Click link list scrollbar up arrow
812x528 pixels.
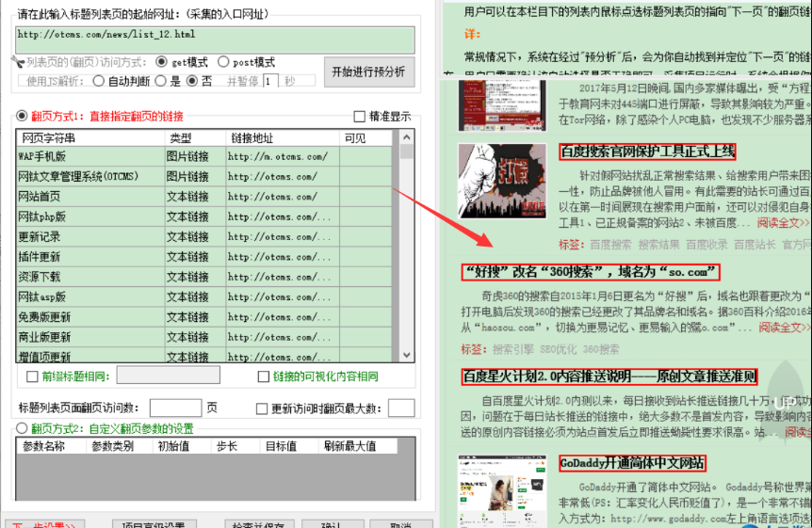[407, 137]
